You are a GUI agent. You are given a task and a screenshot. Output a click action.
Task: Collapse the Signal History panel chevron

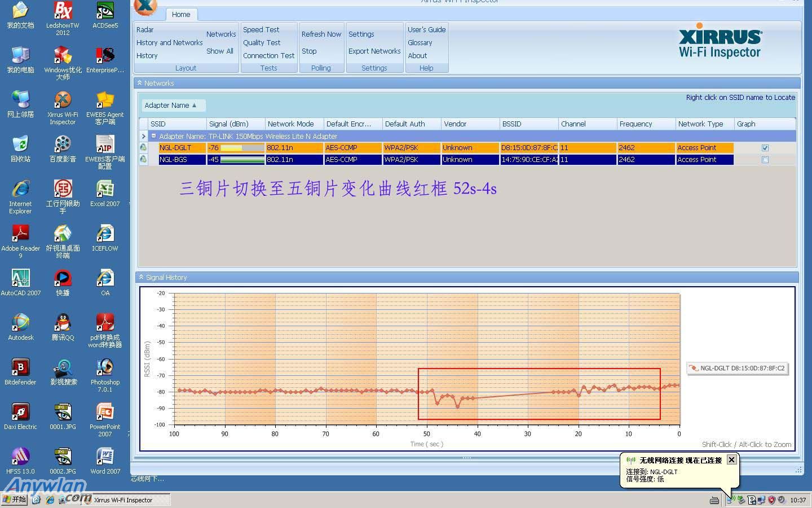141,277
